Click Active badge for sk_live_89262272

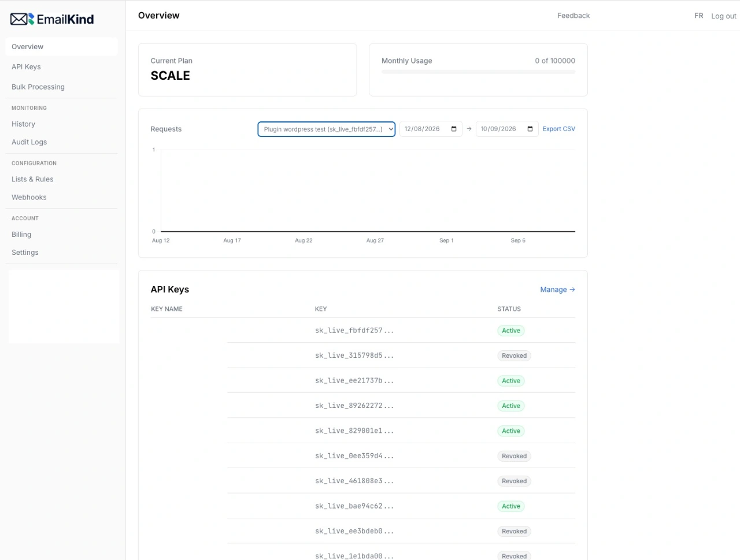click(x=511, y=406)
